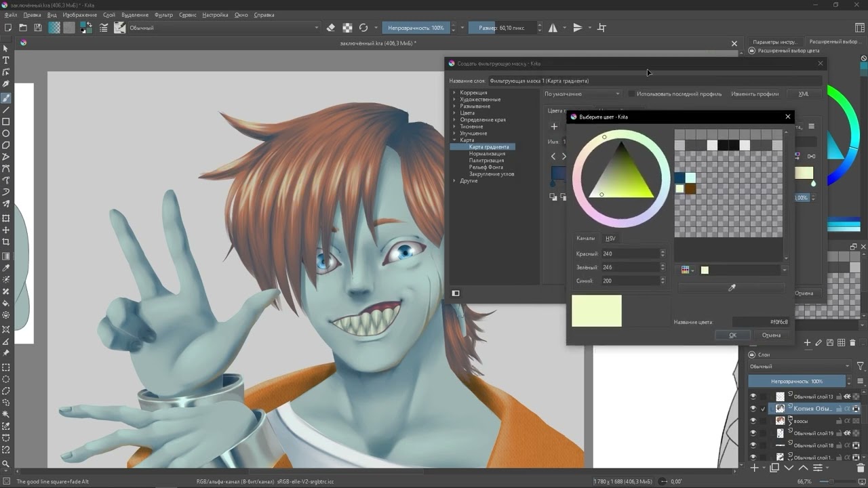Switch to the Каналы tab
868x488 pixels.
[x=586, y=238]
